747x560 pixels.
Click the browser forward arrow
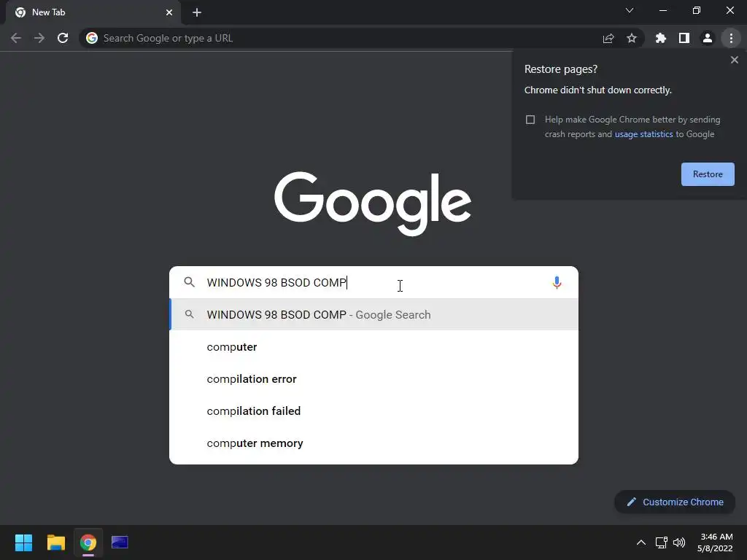[39, 38]
